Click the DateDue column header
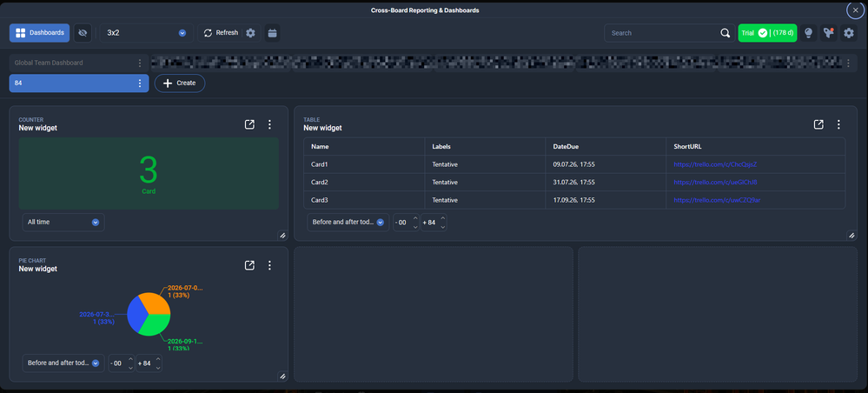 point(606,146)
